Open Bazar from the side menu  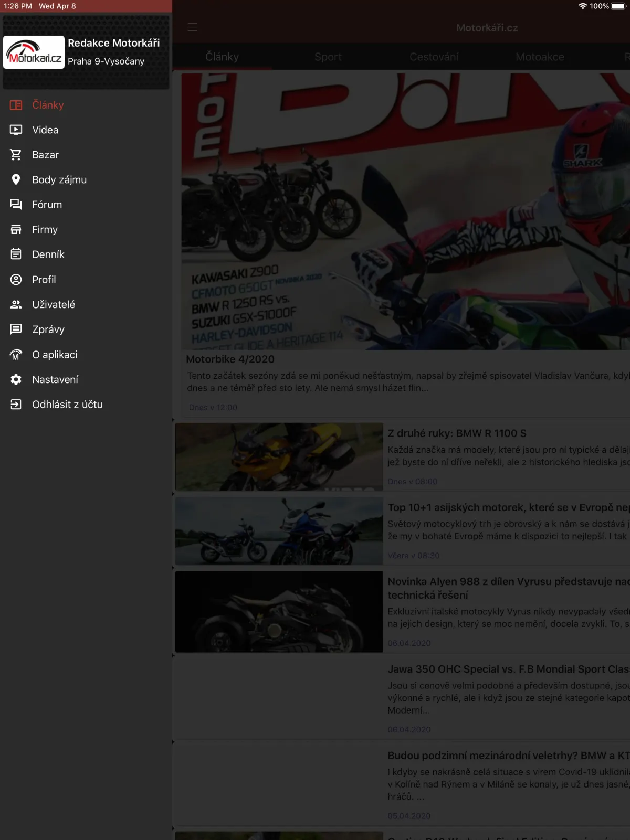86,155
